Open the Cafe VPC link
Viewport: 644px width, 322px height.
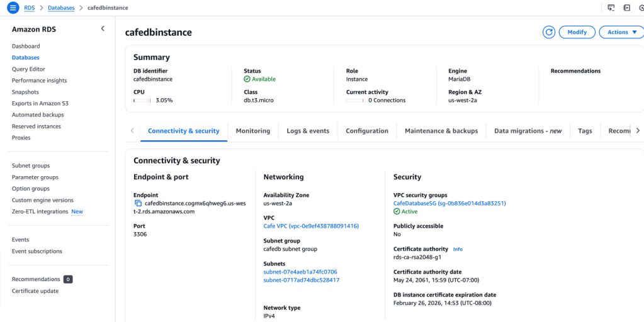click(311, 226)
